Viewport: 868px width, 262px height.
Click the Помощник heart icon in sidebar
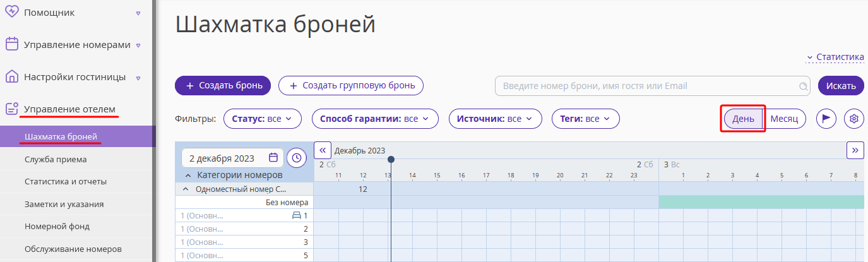tap(11, 12)
